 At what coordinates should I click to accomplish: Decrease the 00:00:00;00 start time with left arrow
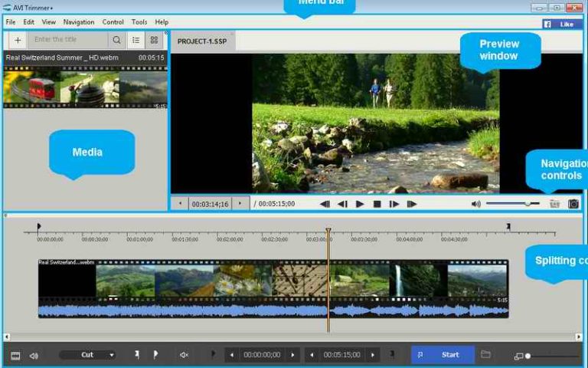[x=232, y=355]
